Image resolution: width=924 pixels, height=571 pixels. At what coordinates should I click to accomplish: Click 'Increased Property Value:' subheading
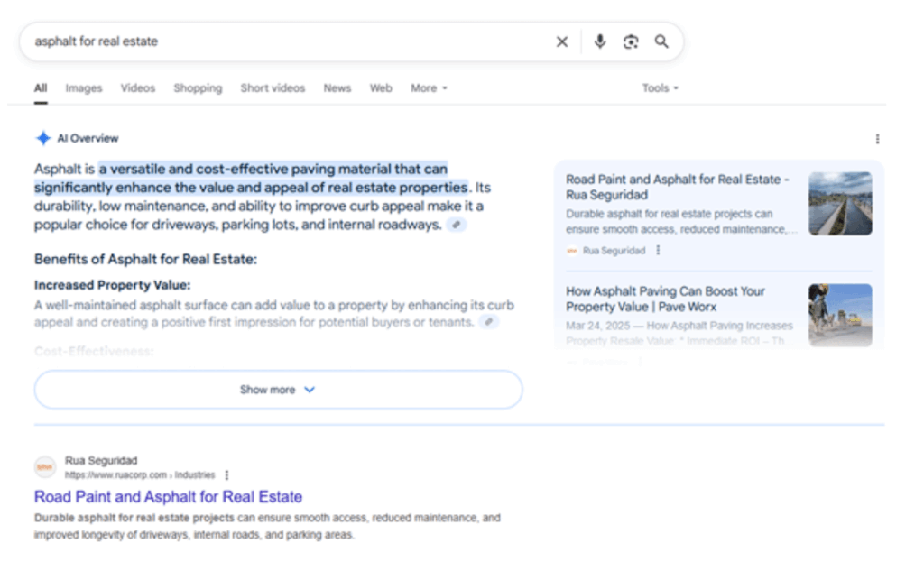click(x=113, y=285)
